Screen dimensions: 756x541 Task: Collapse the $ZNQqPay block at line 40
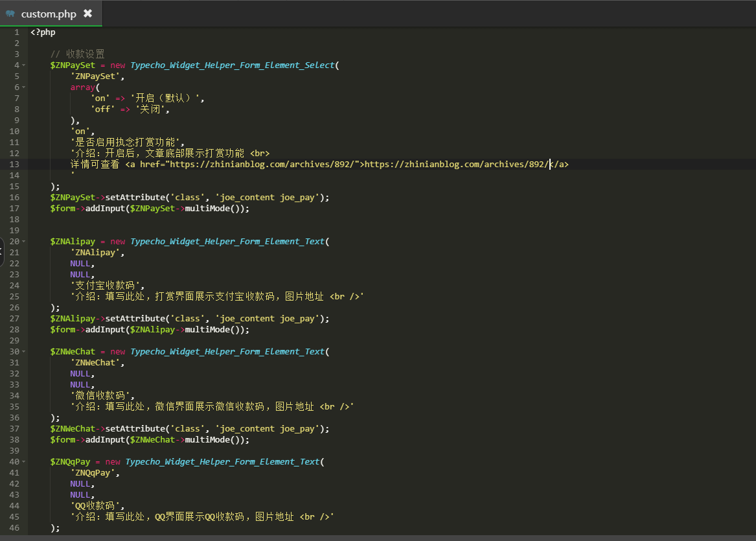tap(24, 461)
